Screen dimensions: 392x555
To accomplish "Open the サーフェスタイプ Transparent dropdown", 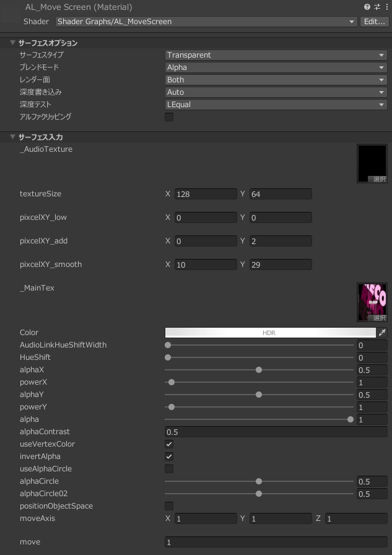I will tap(276, 55).
